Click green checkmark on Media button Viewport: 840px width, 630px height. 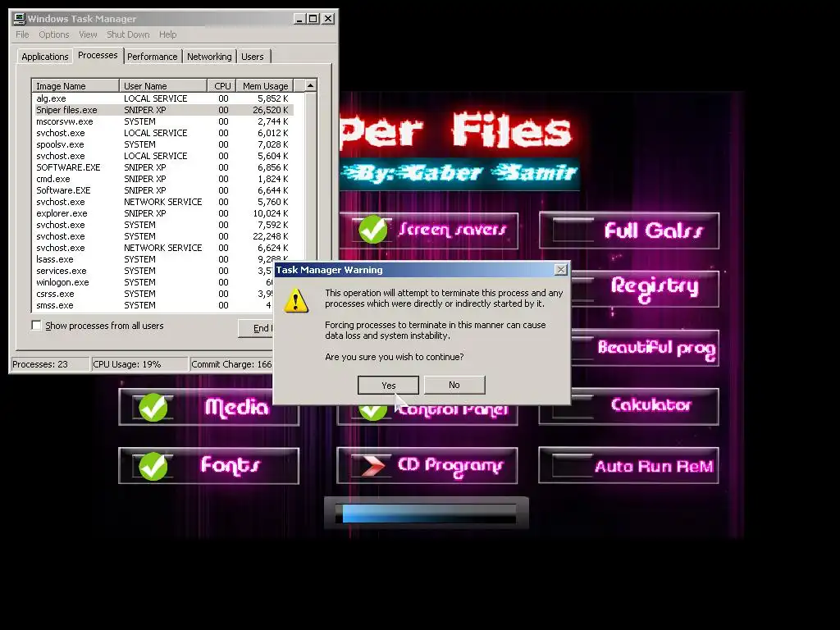tap(153, 407)
